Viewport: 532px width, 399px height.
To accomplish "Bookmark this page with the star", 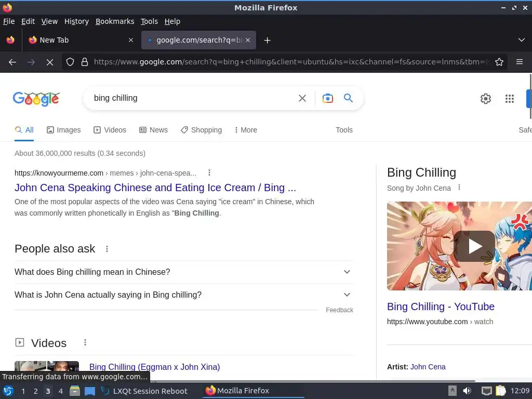I will tap(499, 62).
